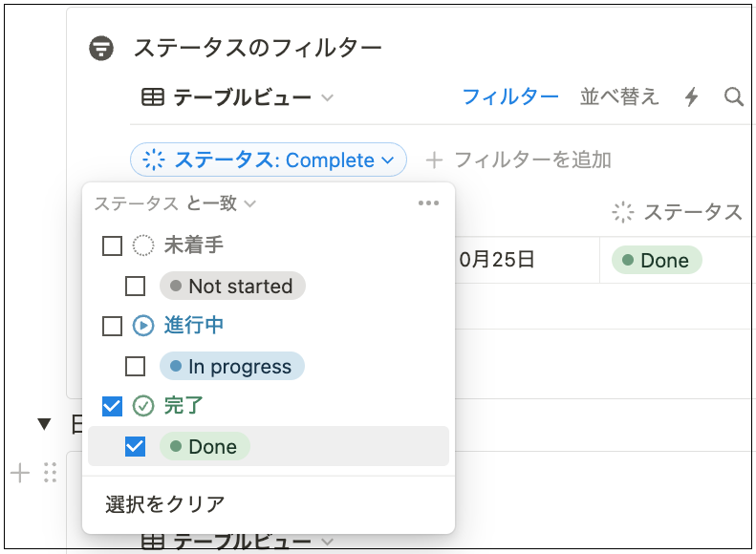Click the funnel filter icon beside ステータスのフィルター
Screen dimensions: 756x554
(101, 48)
